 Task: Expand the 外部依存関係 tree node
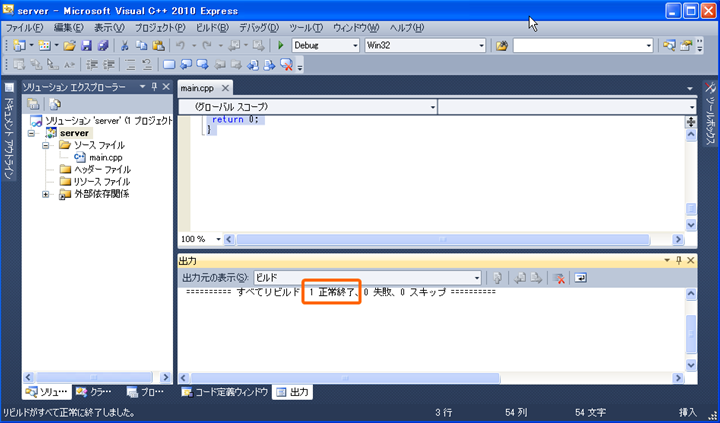(45, 194)
